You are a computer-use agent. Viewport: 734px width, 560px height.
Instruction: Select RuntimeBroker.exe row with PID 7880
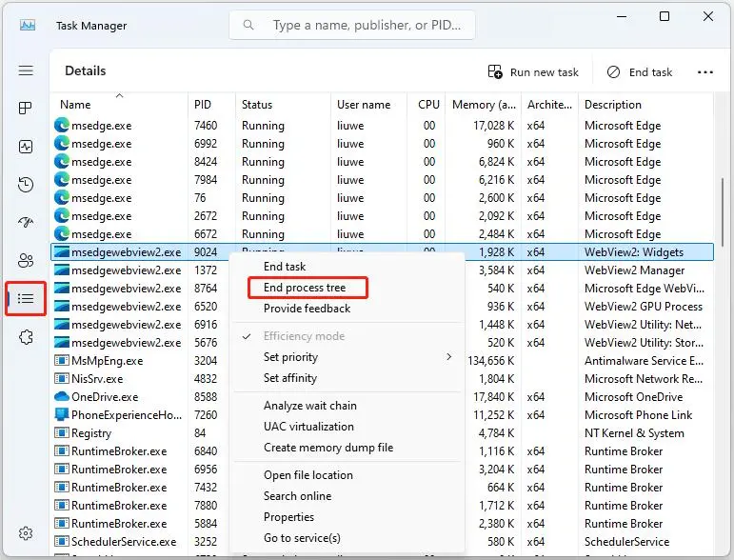(382, 506)
